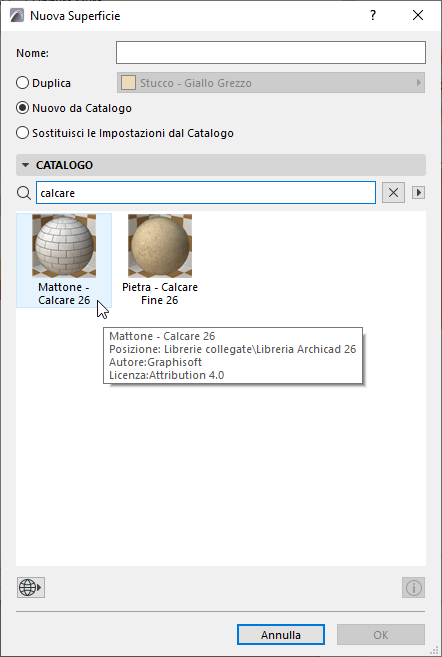Open the globe online catalog button
Screen dimensions: 442x657
31,587
